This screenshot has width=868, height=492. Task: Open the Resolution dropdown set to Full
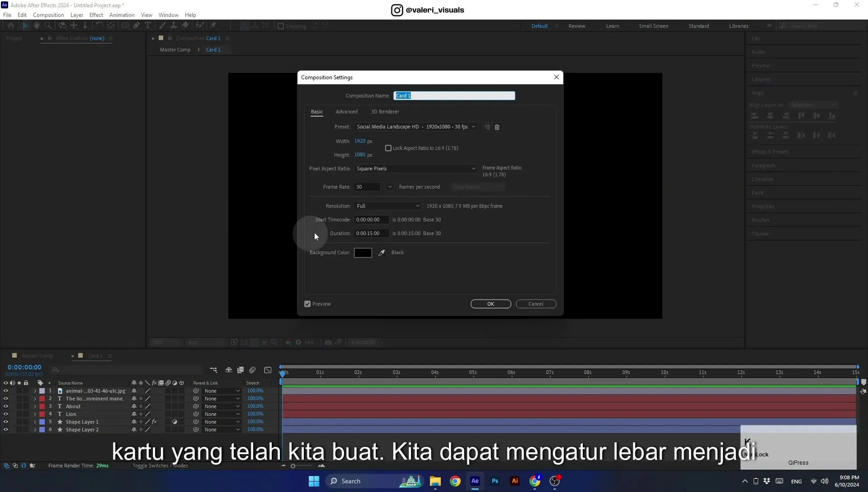click(388, 206)
